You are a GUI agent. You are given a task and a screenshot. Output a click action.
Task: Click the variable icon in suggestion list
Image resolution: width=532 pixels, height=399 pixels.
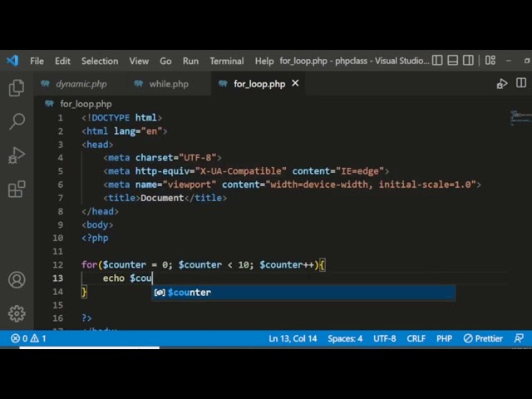[160, 293]
